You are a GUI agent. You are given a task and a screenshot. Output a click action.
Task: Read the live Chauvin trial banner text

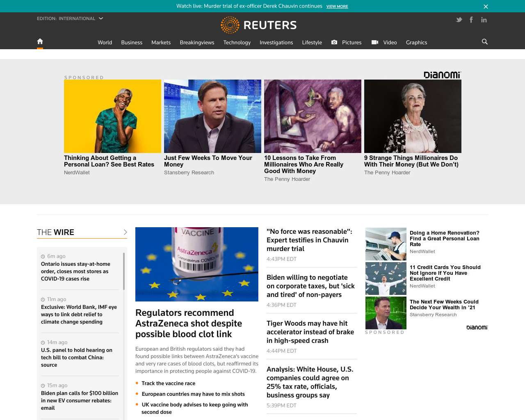249,6
